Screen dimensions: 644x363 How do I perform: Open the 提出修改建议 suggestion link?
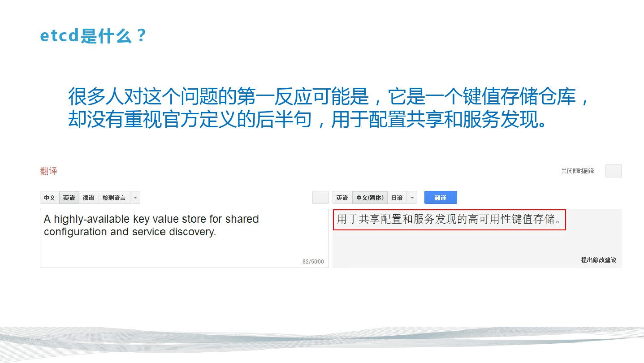click(x=599, y=260)
